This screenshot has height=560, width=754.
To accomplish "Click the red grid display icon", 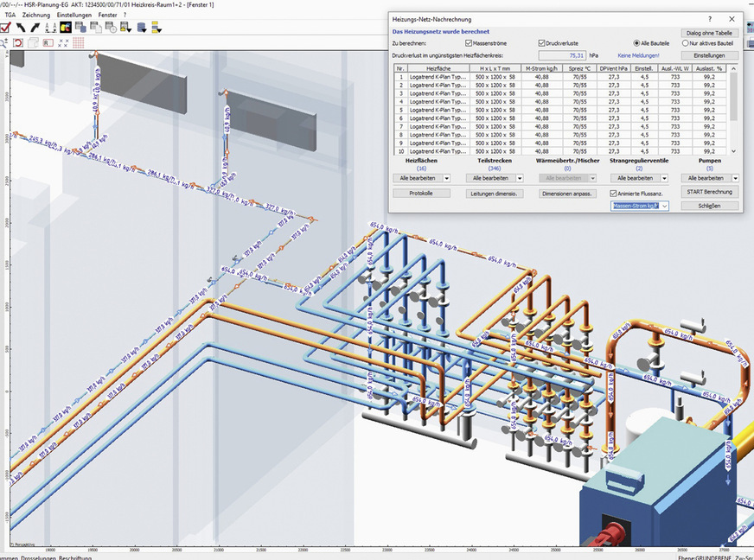I will click(79, 41).
